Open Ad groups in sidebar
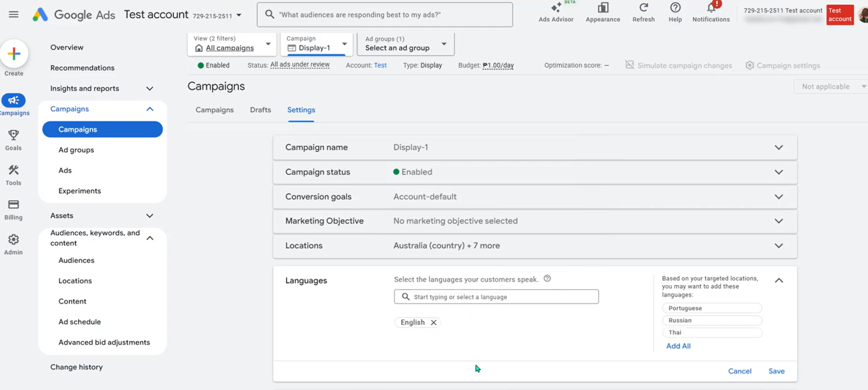 (76, 150)
